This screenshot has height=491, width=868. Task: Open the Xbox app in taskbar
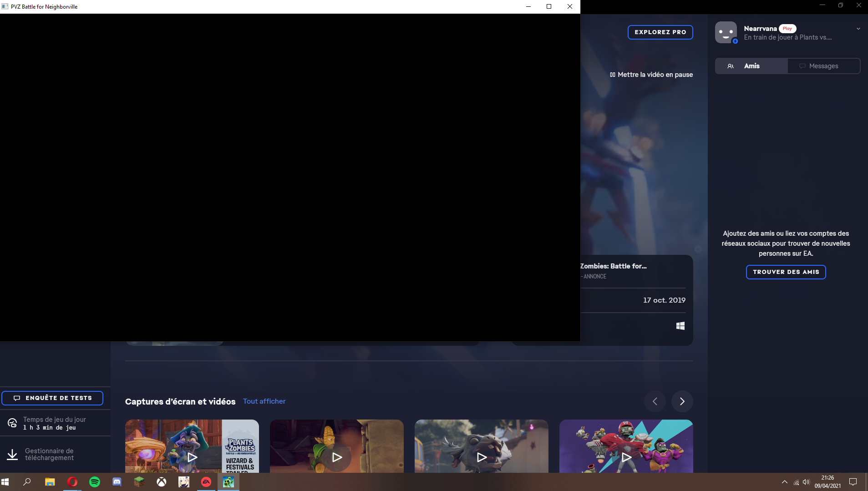coord(162,482)
